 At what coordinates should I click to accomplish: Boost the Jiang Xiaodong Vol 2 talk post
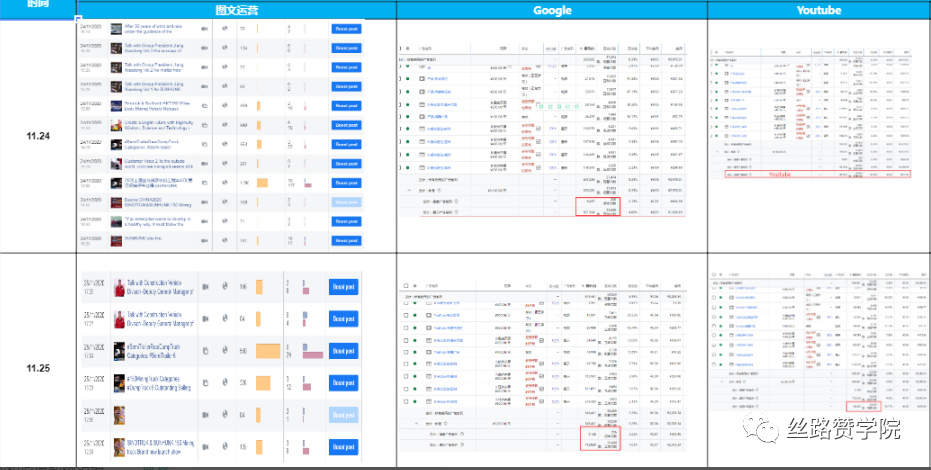pos(346,67)
